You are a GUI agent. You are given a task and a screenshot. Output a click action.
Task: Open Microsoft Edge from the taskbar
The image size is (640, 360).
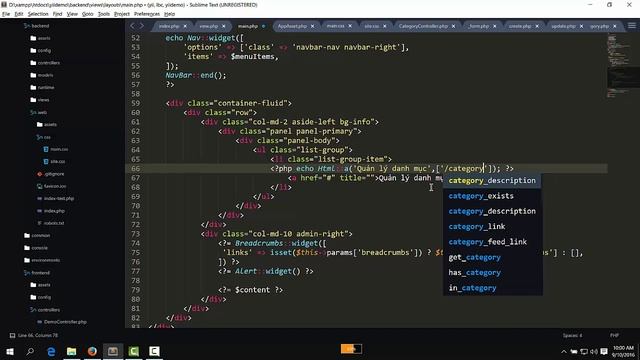coord(51,351)
